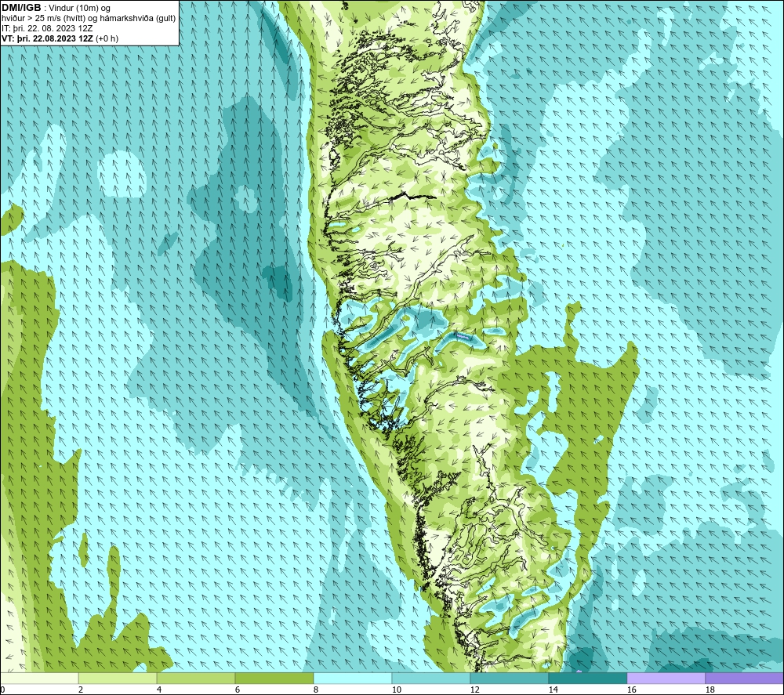The height and width of the screenshot is (695, 784).
Task: Click the scale label "0"
Action: coord(2,690)
